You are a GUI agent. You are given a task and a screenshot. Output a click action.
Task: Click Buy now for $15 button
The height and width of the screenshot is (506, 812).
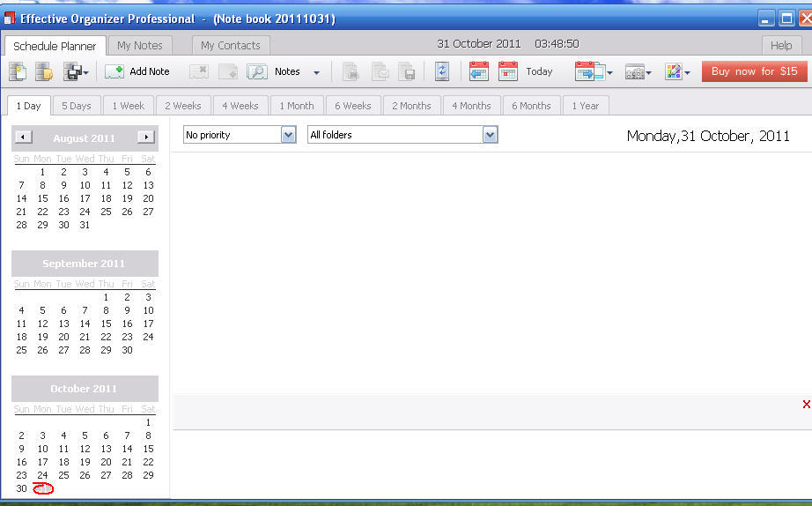pos(755,71)
